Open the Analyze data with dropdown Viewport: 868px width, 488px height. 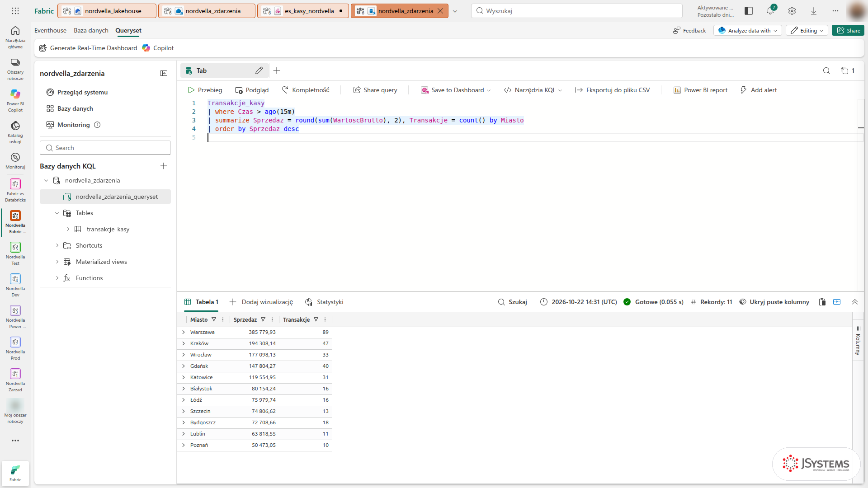[x=748, y=30]
